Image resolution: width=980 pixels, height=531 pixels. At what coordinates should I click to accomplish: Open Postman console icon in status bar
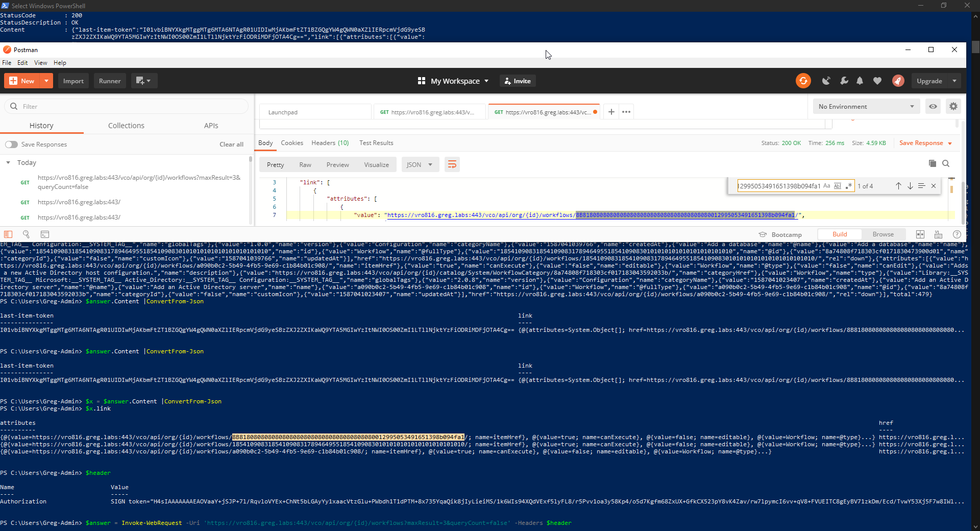point(45,234)
